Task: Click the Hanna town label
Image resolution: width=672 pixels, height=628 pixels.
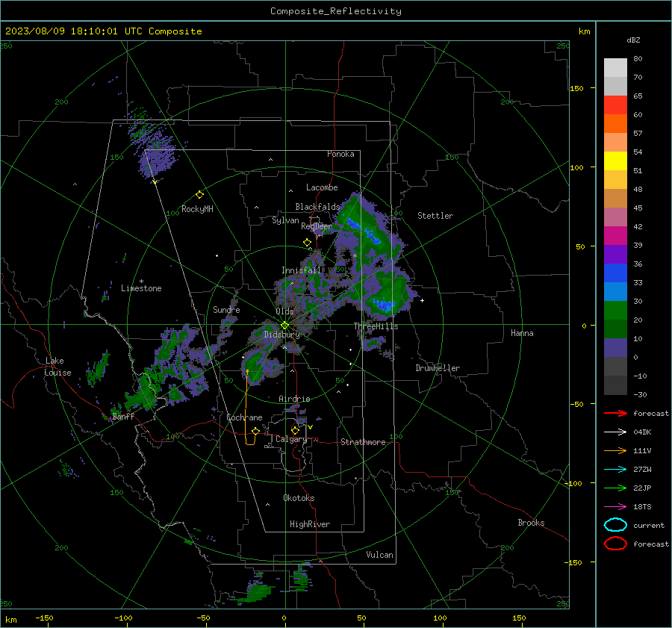Action: [522, 333]
